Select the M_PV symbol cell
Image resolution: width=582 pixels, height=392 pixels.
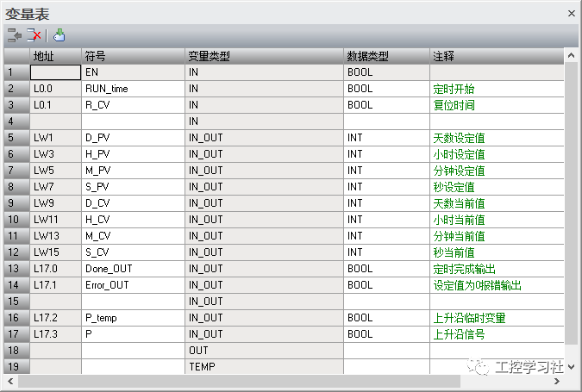[x=134, y=171]
